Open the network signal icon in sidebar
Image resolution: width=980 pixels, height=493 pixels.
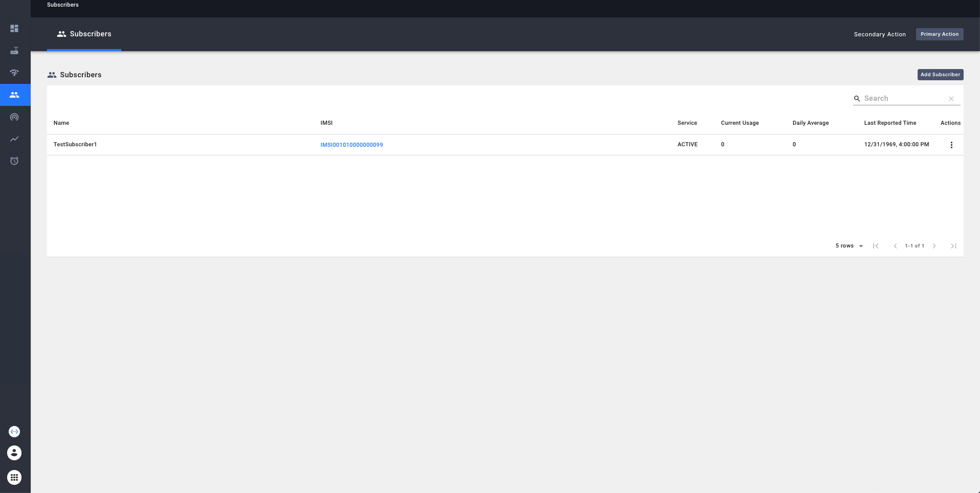(x=14, y=73)
